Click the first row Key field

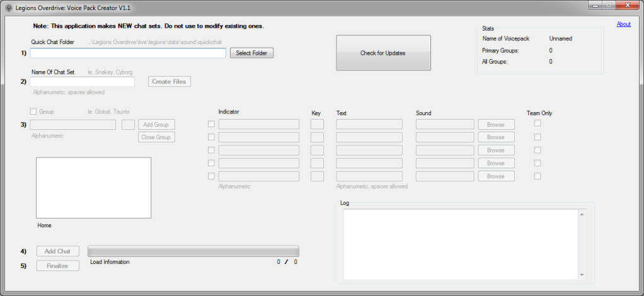click(x=317, y=125)
